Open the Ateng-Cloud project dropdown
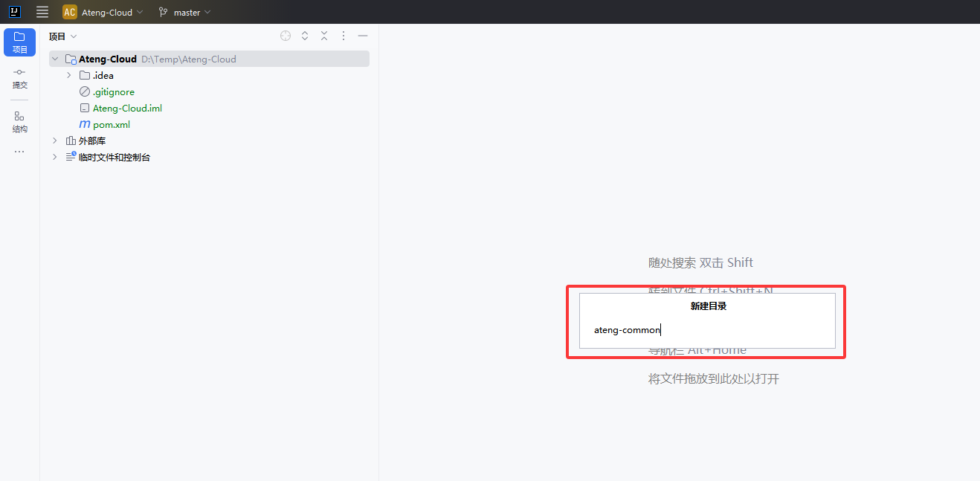This screenshot has width=980, height=481. pos(103,12)
